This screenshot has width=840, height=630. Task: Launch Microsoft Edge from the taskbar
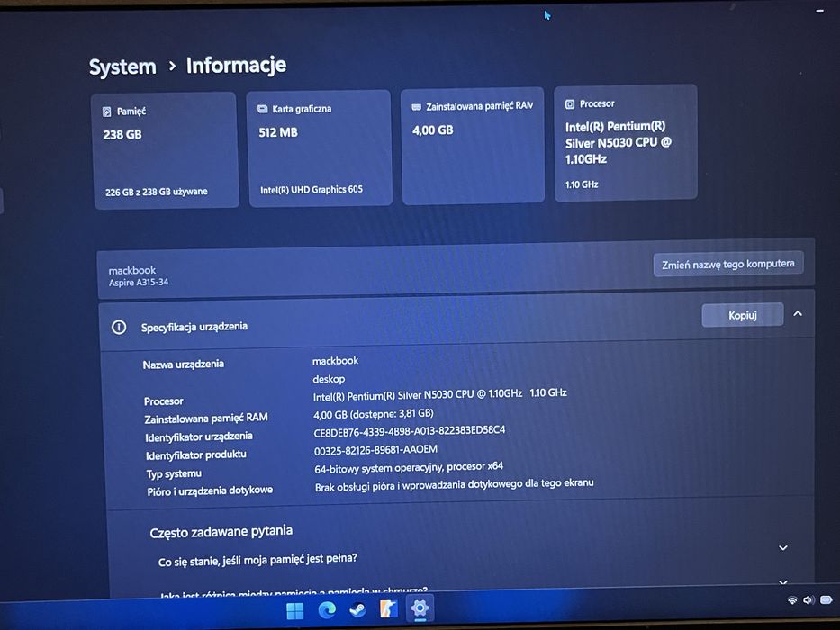(x=327, y=609)
